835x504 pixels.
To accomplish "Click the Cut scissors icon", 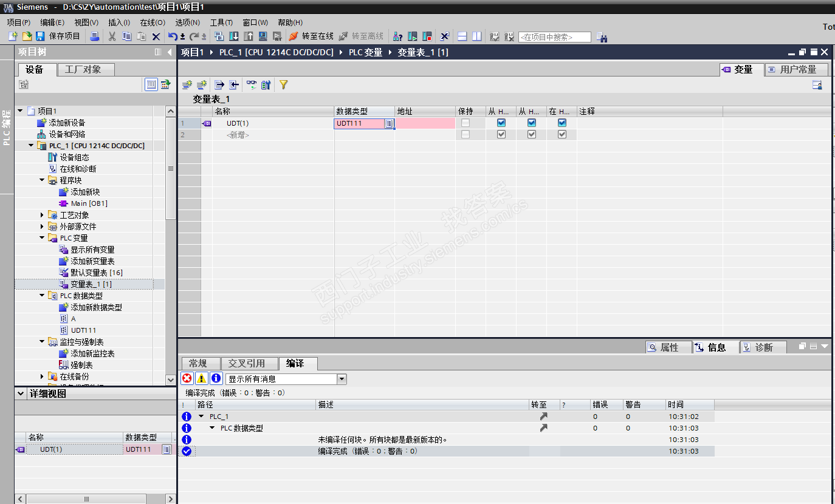I will (x=112, y=36).
